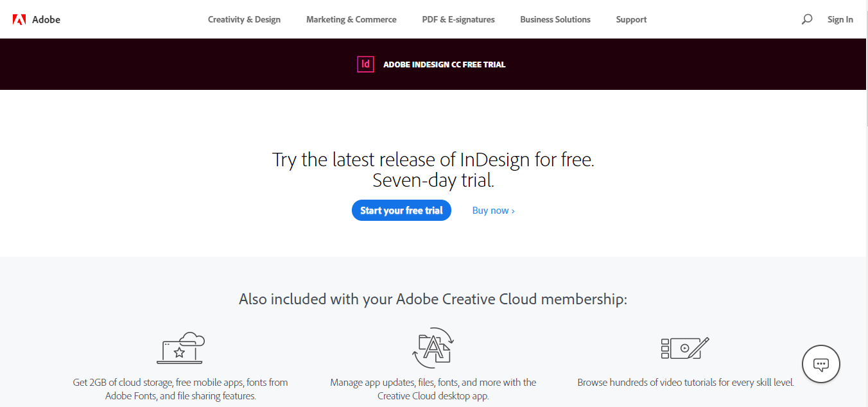Expand the Marketing & Commerce menu
This screenshot has width=868, height=407.
351,19
